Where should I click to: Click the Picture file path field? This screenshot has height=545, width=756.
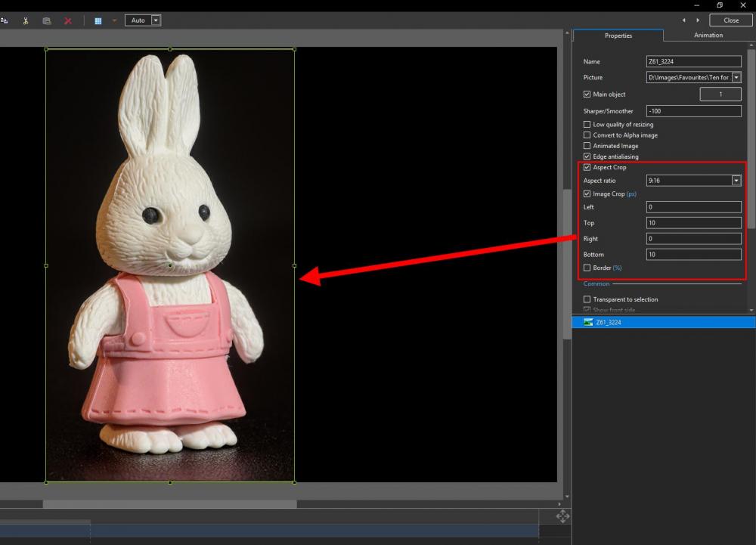coord(689,77)
